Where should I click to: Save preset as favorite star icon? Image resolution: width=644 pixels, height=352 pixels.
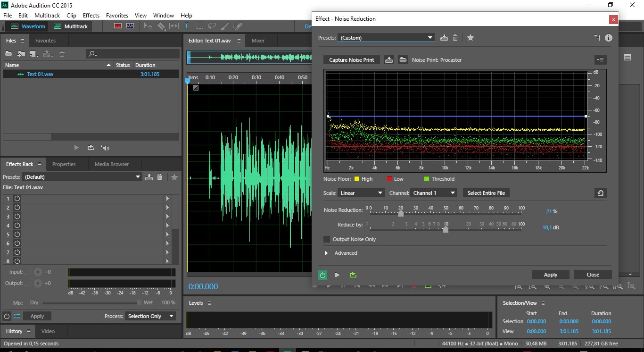pos(471,38)
